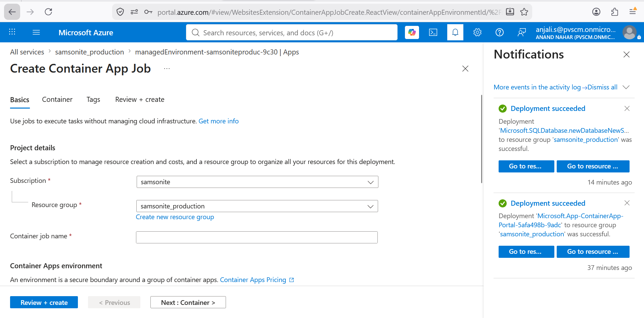This screenshot has height=318, width=644.
Task: Open Microsoft app launcher grid
Action: coord(12,32)
